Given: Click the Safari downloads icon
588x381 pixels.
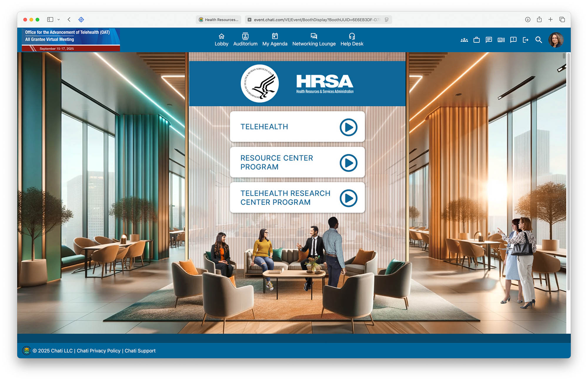Looking at the screenshot, I should 528,20.
